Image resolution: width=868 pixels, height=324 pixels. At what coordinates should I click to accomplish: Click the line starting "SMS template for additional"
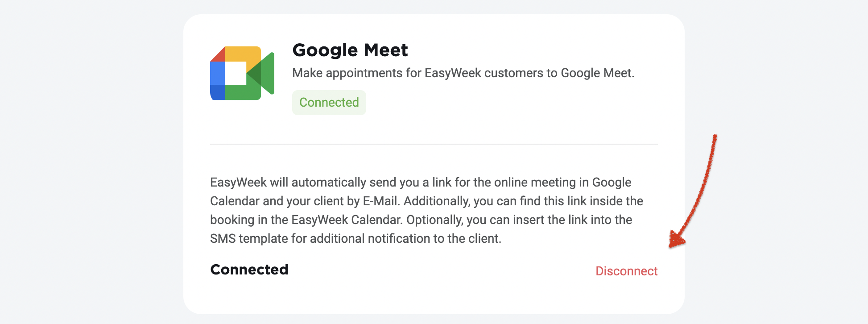pos(356,238)
